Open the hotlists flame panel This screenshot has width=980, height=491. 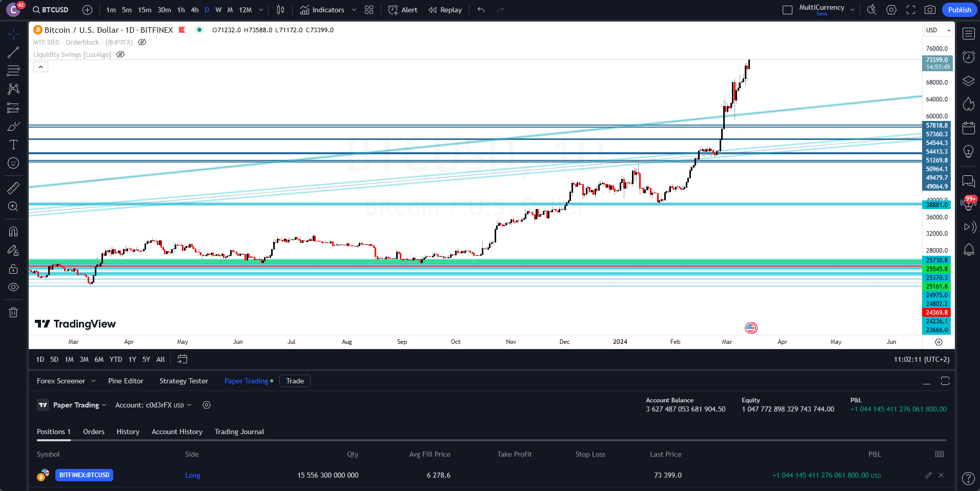(968, 104)
